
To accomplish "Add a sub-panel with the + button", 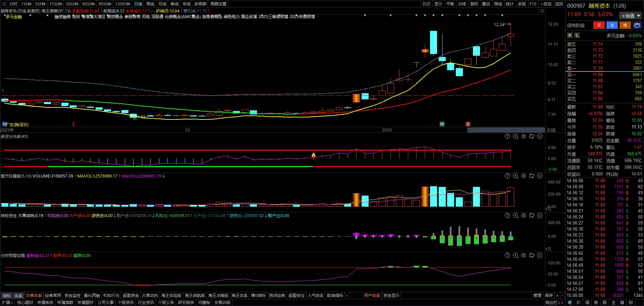I will tap(557, 296).
